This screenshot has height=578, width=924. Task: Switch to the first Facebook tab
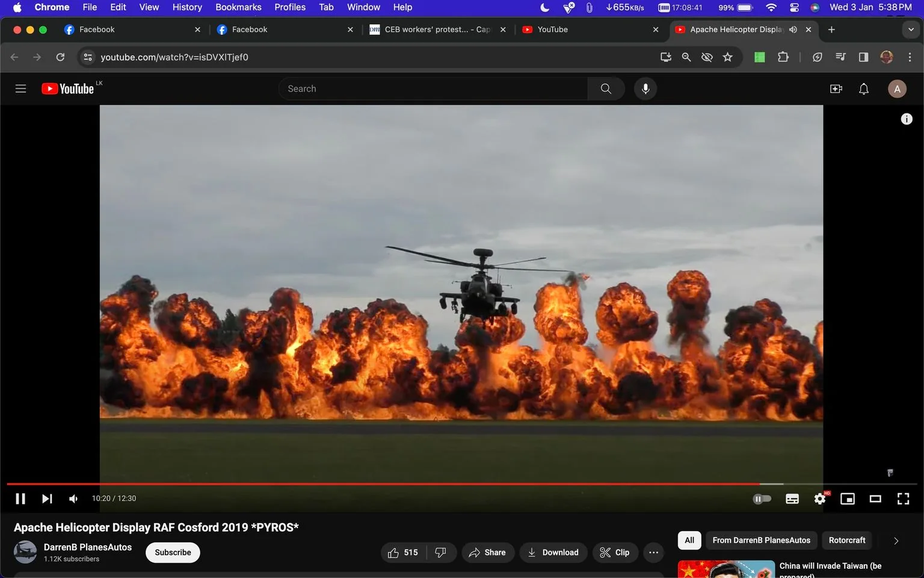pos(132,30)
